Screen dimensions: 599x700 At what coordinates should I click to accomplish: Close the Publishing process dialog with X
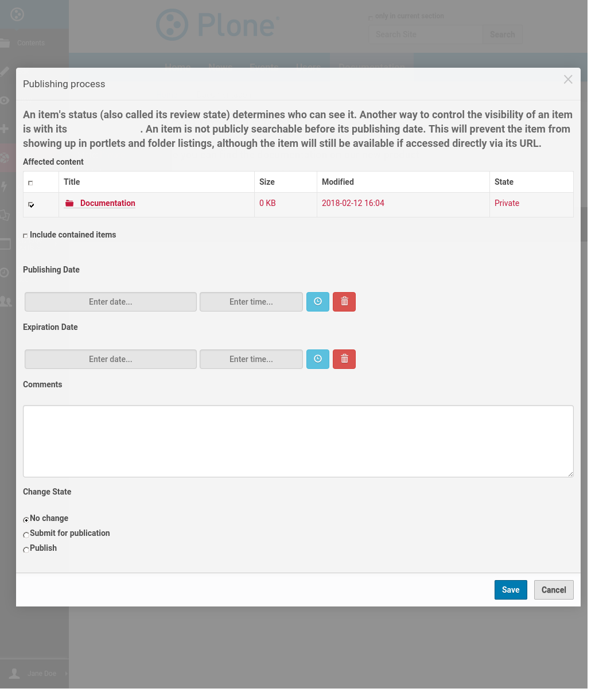point(568,80)
